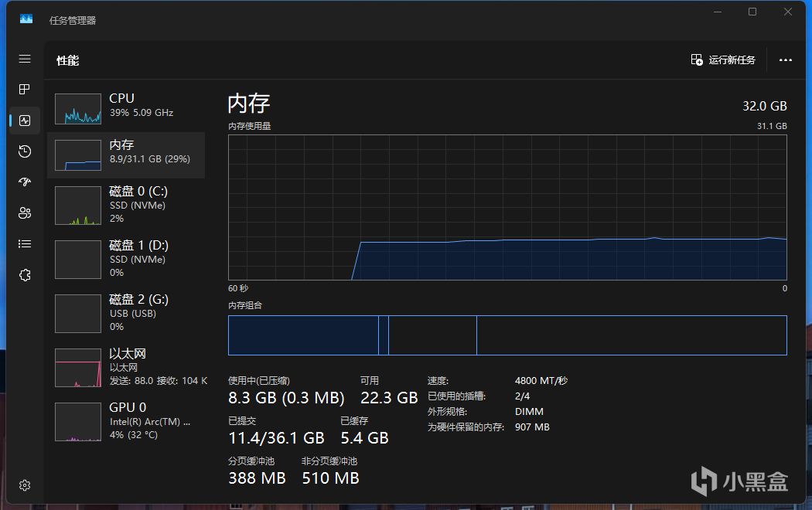
Task: Open the Users page icon
Action: click(24, 212)
